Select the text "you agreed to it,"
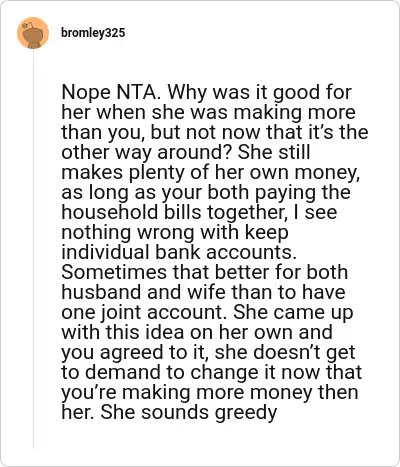This screenshot has width=400, height=467. pos(135,352)
